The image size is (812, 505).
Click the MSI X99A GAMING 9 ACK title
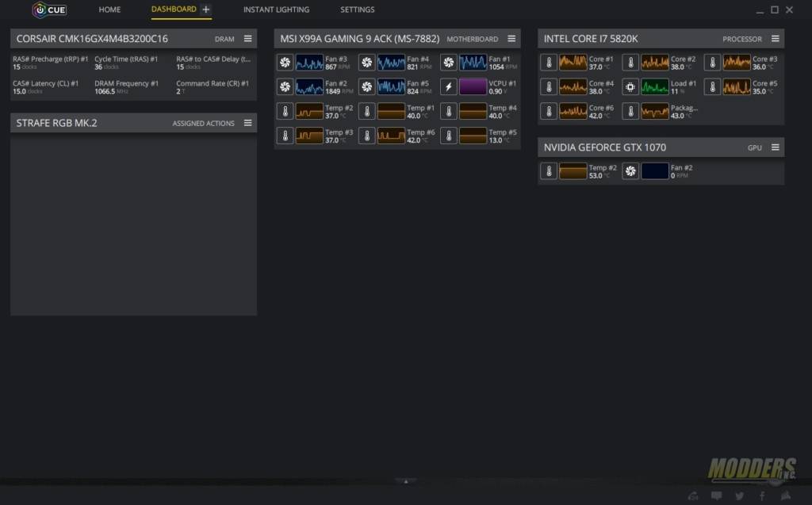359,39
